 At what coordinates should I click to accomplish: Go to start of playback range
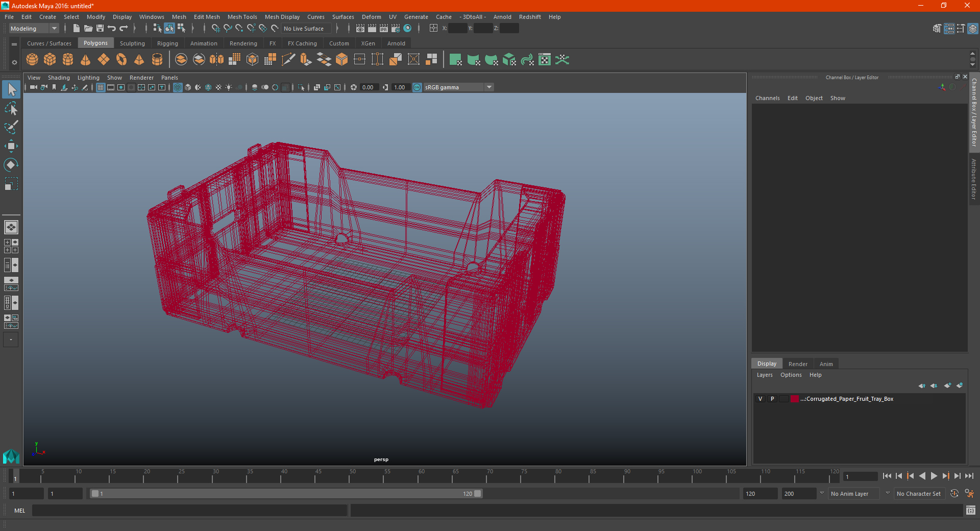[887, 476]
